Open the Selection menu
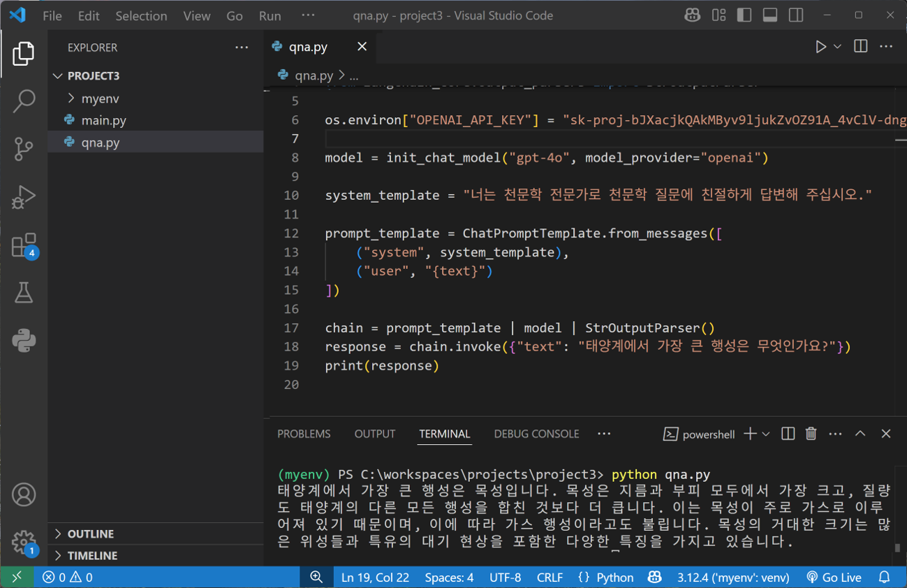This screenshot has width=907, height=588. coord(141,15)
